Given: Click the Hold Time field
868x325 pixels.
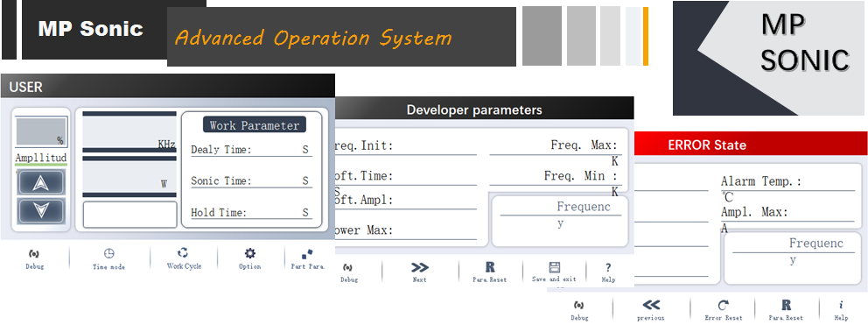Looking at the screenshot, I should pyautogui.click(x=251, y=212).
